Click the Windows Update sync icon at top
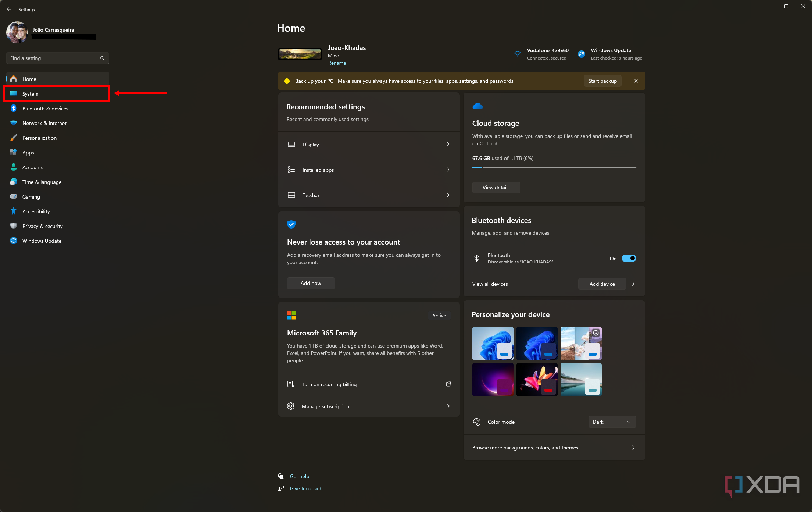Screen dimensions: 812x512 click(582, 54)
